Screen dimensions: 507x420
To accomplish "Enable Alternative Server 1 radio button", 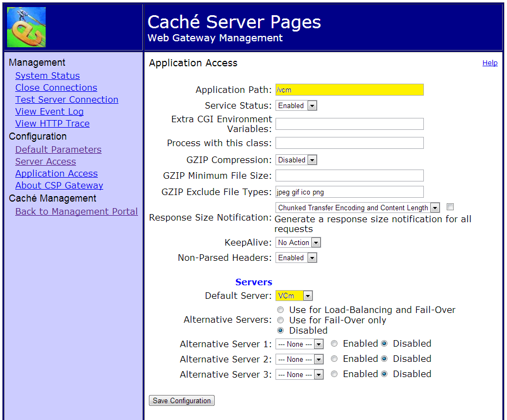I will point(334,343).
